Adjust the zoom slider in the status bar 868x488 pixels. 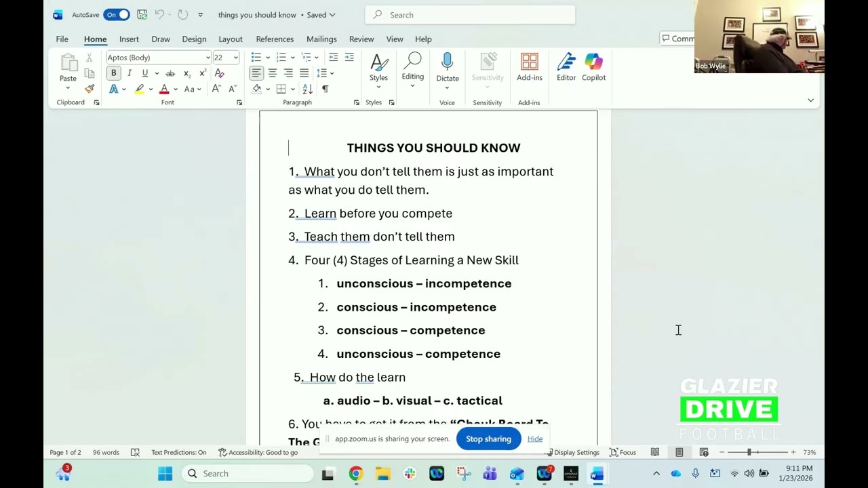pos(749,452)
